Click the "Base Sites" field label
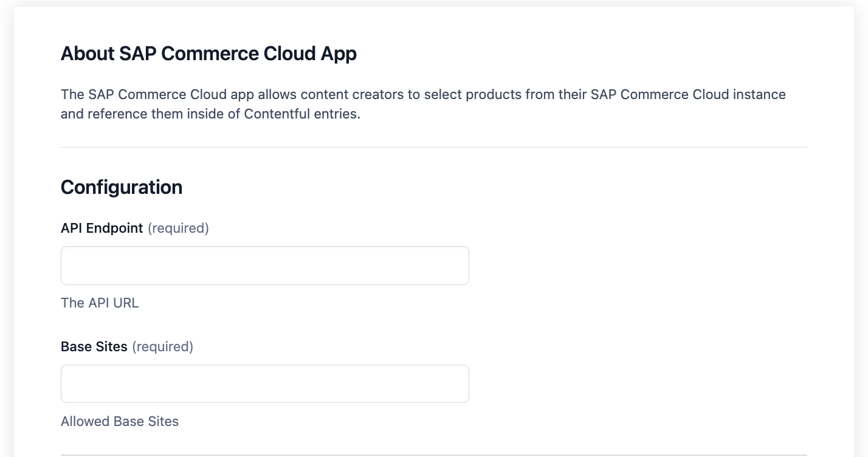Viewport: 868px width, 457px height. [x=94, y=346]
